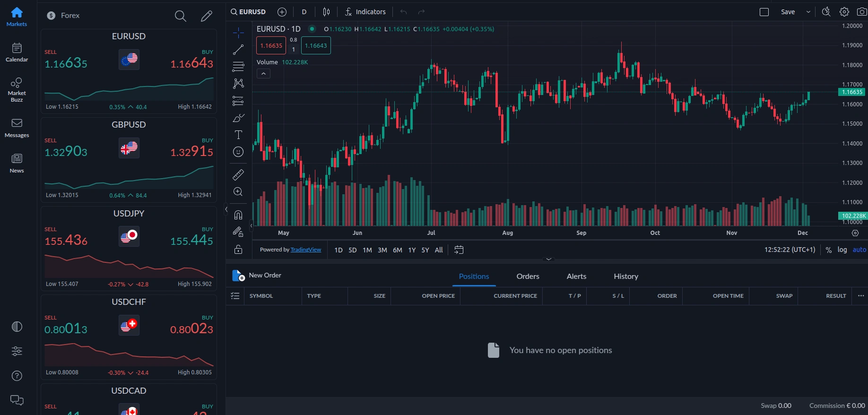868x415 pixels.
Task: Click the EURUSD symbol search field
Action: pos(249,12)
